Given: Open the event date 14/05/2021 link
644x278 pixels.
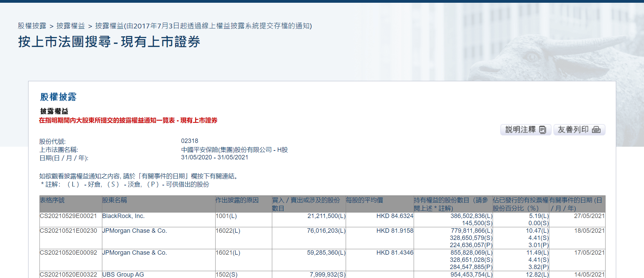Looking at the screenshot, I should pyautogui.click(x=589, y=275).
